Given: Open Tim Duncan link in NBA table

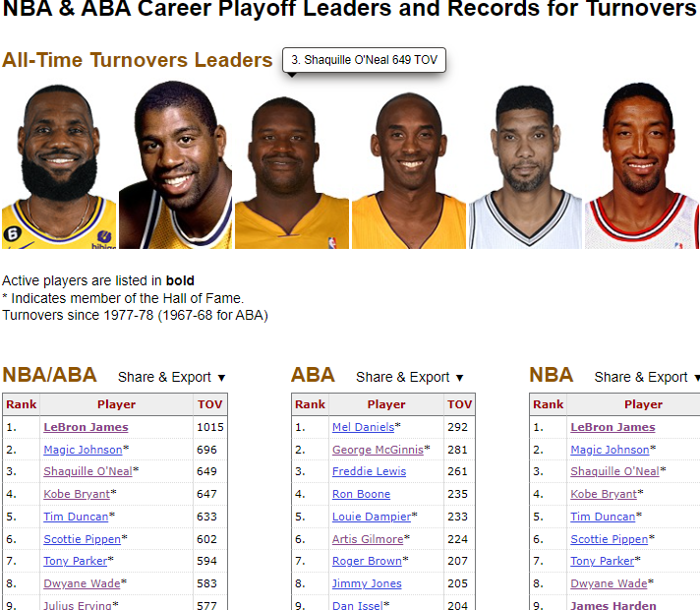Looking at the screenshot, I should pos(603,517).
